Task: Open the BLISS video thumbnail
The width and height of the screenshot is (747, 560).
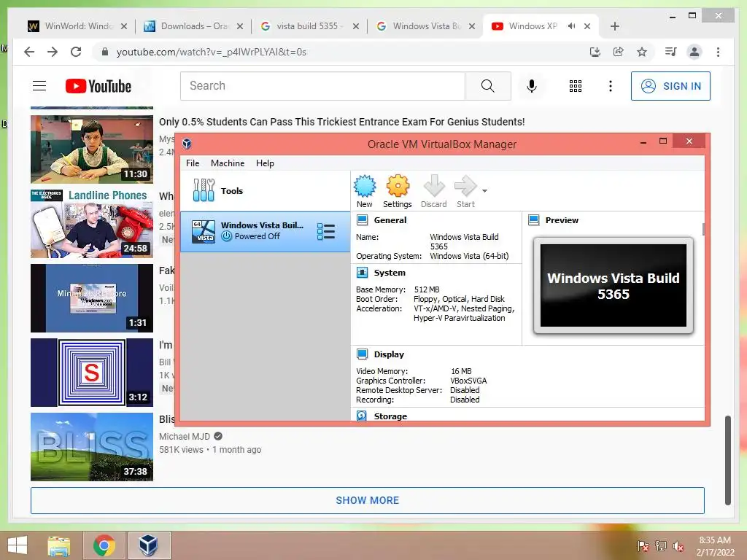Action: [x=92, y=447]
